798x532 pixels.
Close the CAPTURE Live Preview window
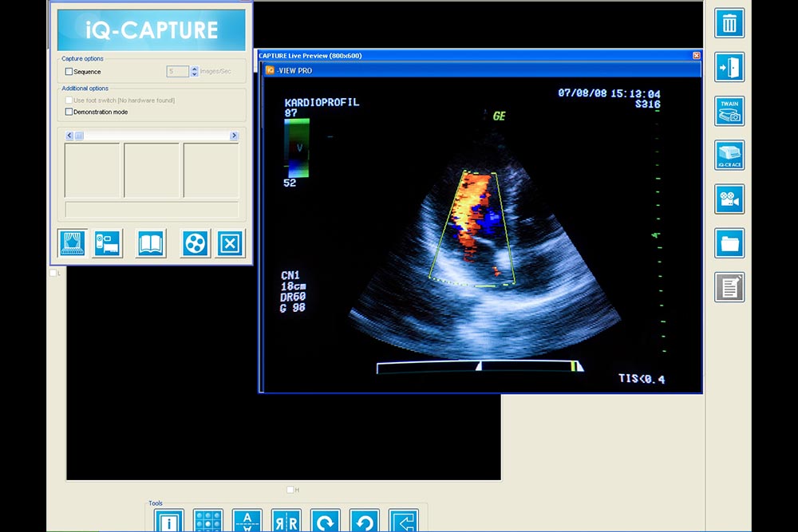coord(696,56)
